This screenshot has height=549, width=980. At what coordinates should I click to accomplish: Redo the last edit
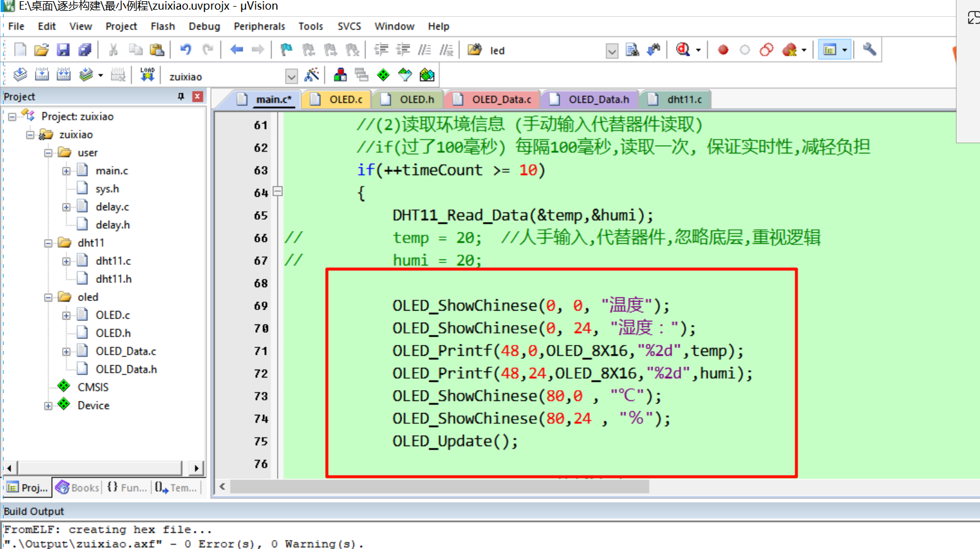pyautogui.click(x=208, y=50)
